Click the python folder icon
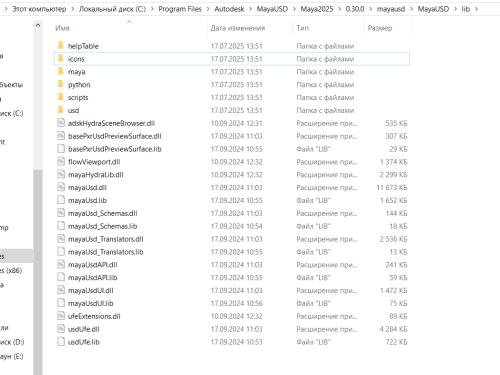The width and height of the screenshot is (500, 375). [60, 84]
